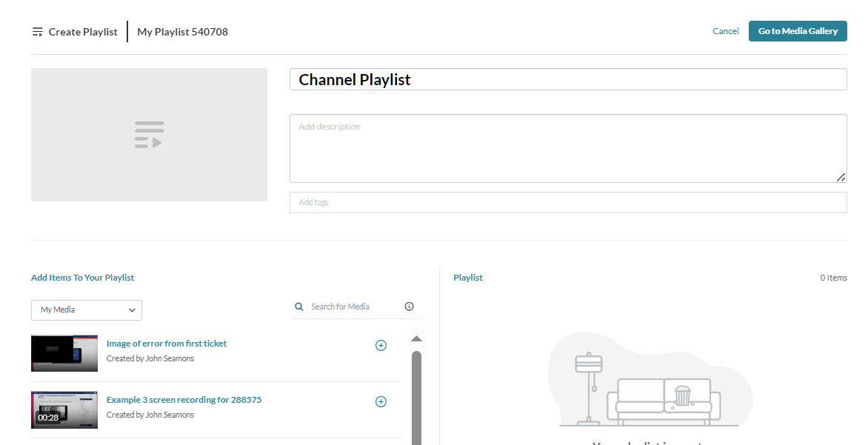
Task: Click the 00:28 screen recording thumbnail
Action: [x=64, y=409]
